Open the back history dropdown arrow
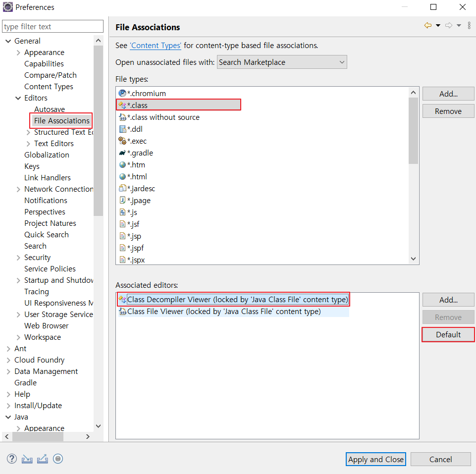 438,25
